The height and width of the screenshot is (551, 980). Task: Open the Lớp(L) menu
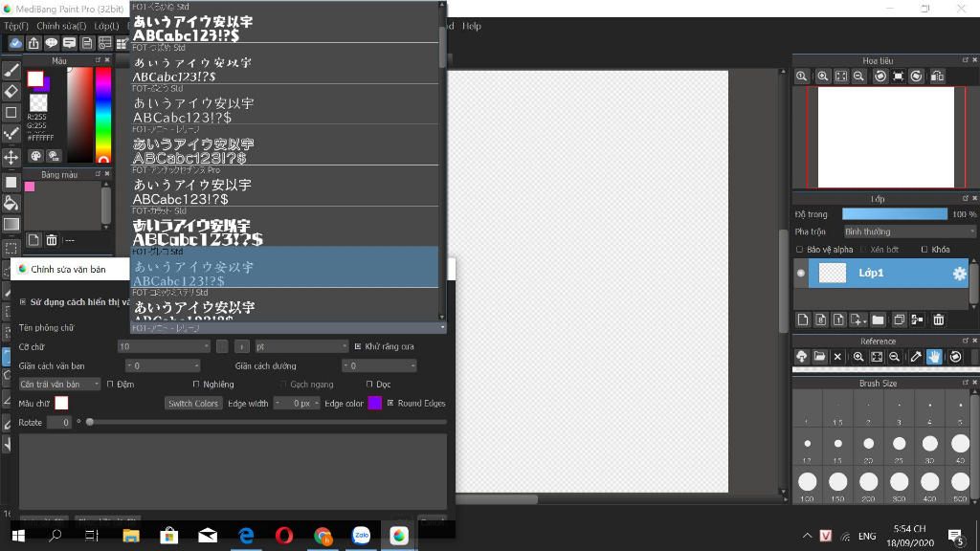pos(106,26)
